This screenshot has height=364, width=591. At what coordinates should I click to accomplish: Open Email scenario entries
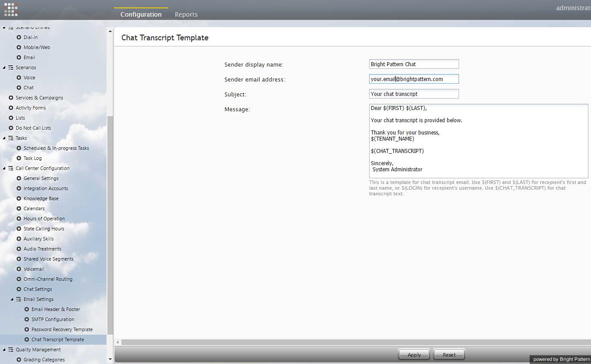click(x=29, y=57)
